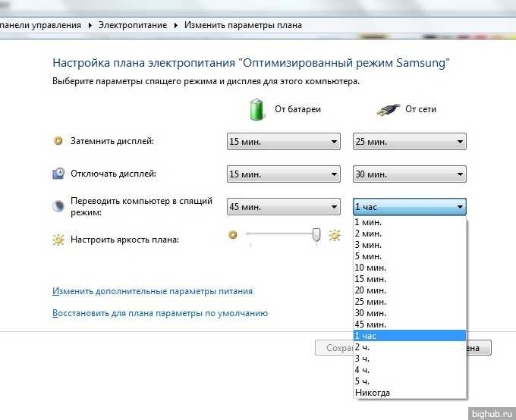Click the green battery icon

coord(256,109)
